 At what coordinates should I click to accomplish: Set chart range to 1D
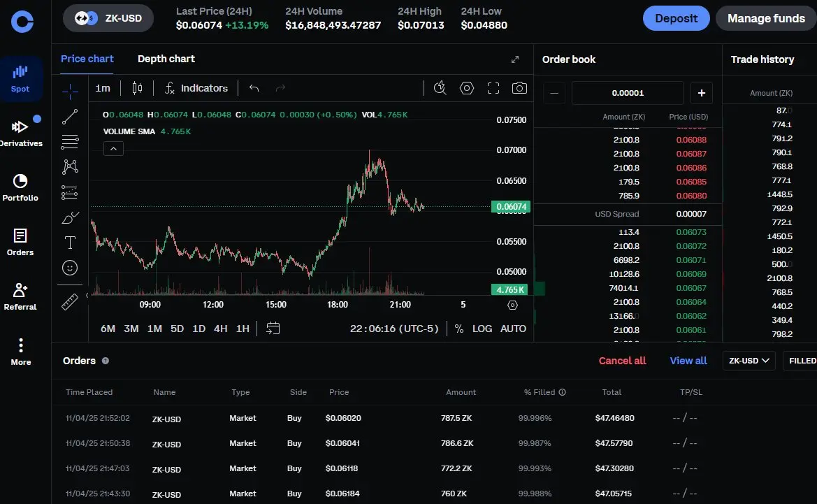(x=199, y=329)
